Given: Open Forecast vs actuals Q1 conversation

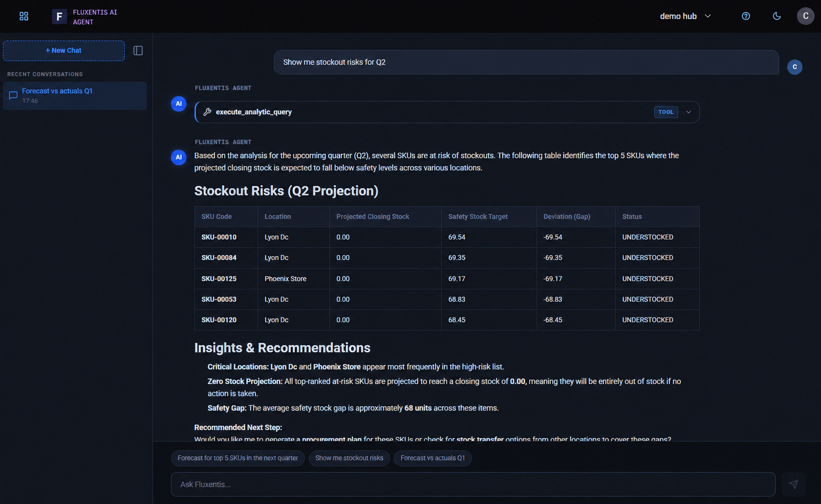Looking at the screenshot, I should [75, 95].
